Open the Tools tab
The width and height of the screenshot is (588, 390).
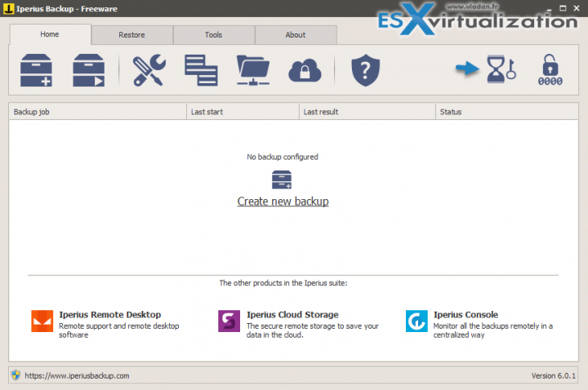click(214, 35)
